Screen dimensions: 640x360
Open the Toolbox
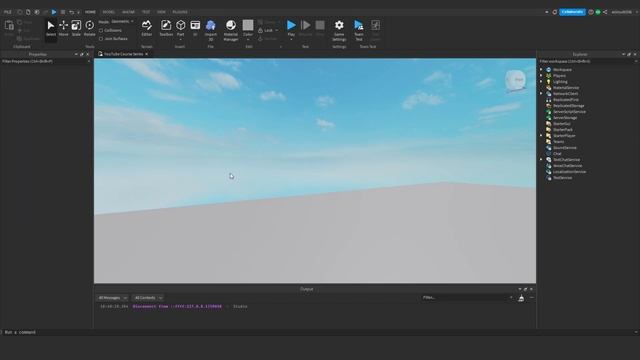click(x=166, y=28)
